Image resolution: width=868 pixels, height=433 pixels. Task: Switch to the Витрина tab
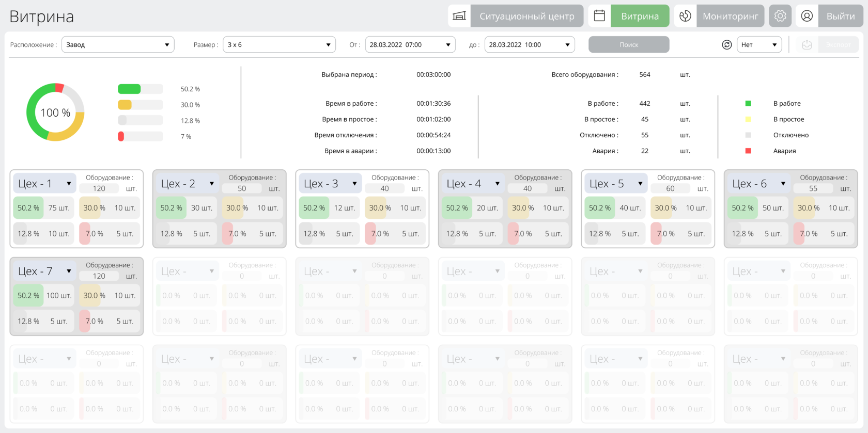[x=640, y=16]
